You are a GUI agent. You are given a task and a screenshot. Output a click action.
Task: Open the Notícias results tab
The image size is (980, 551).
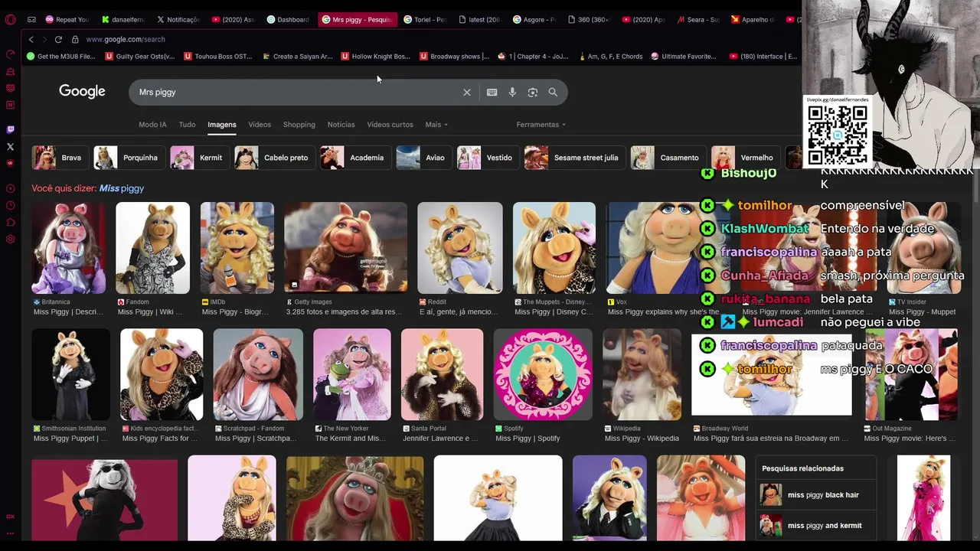click(341, 125)
